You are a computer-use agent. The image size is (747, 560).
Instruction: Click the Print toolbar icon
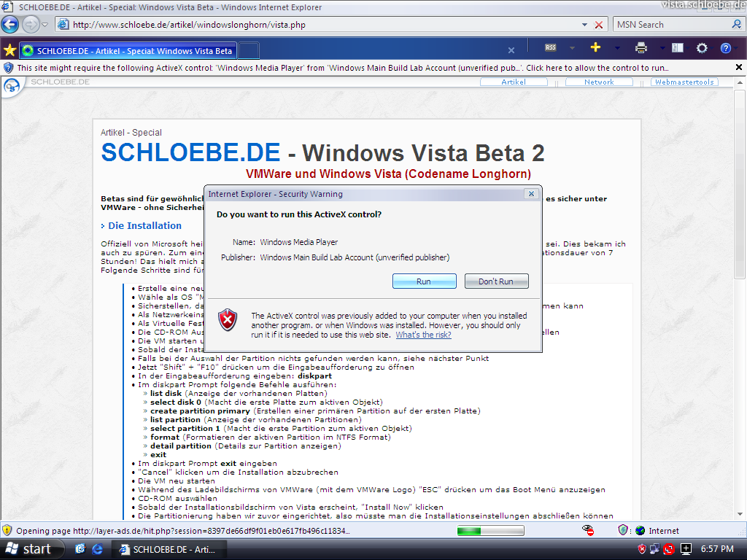(641, 47)
